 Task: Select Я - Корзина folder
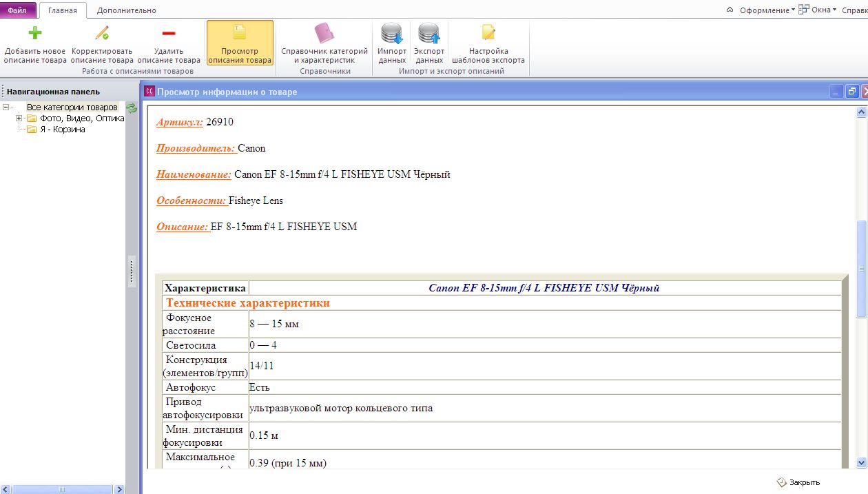point(63,130)
